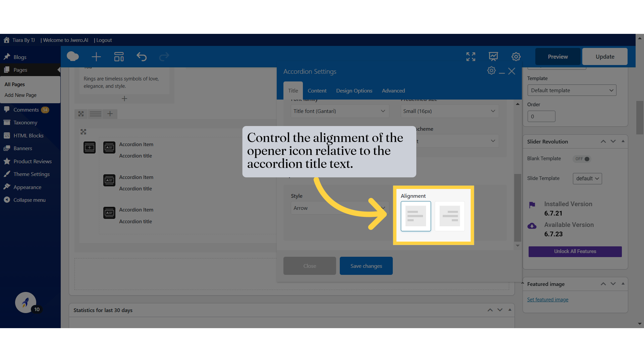The width and height of the screenshot is (644, 362).
Task: Open Theme Settings in sidebar menu
Action: 32,174
